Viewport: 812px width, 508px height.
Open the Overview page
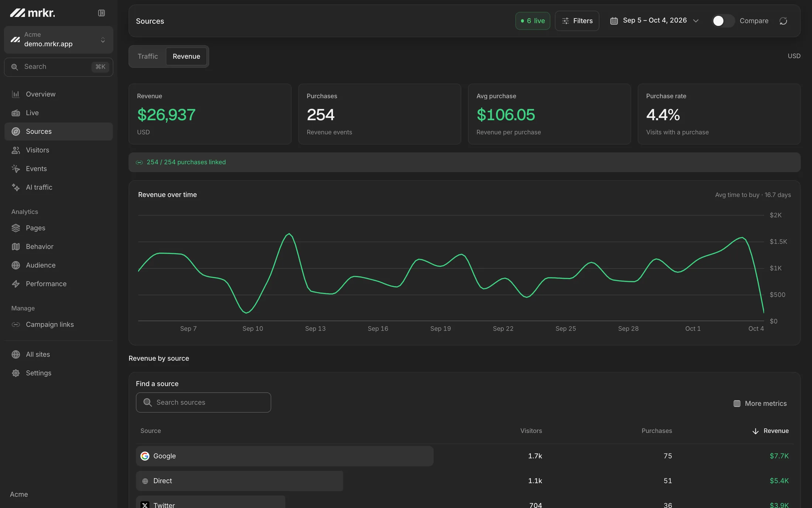click(58, 94)
